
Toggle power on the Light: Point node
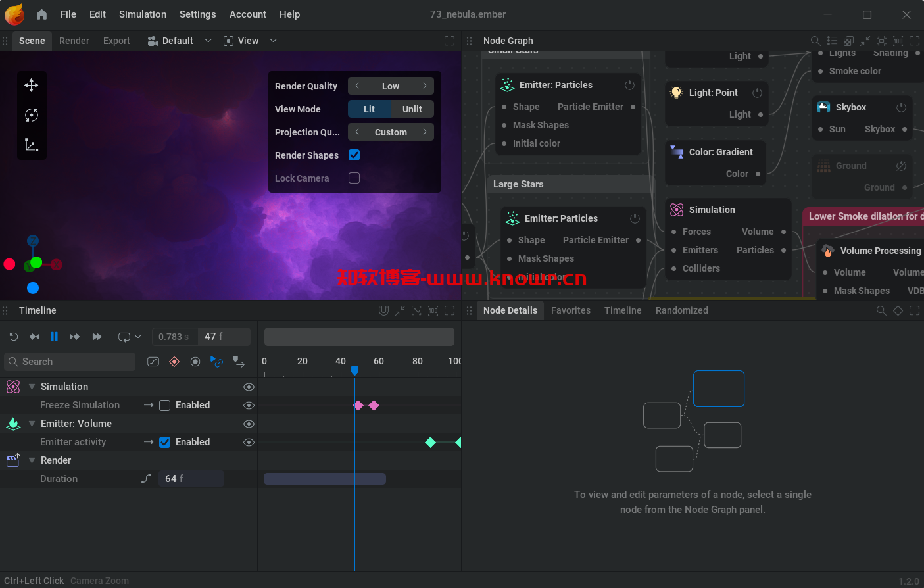tap(757, 93)
